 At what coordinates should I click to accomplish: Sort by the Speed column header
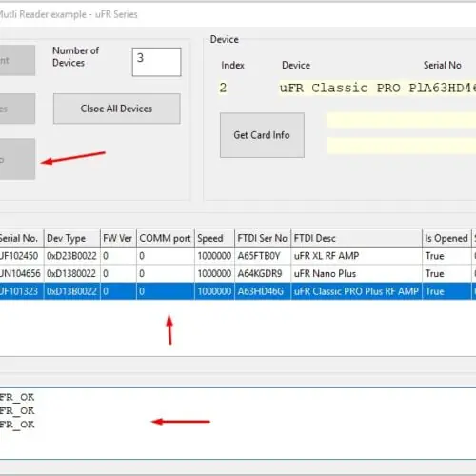[215, 238]
